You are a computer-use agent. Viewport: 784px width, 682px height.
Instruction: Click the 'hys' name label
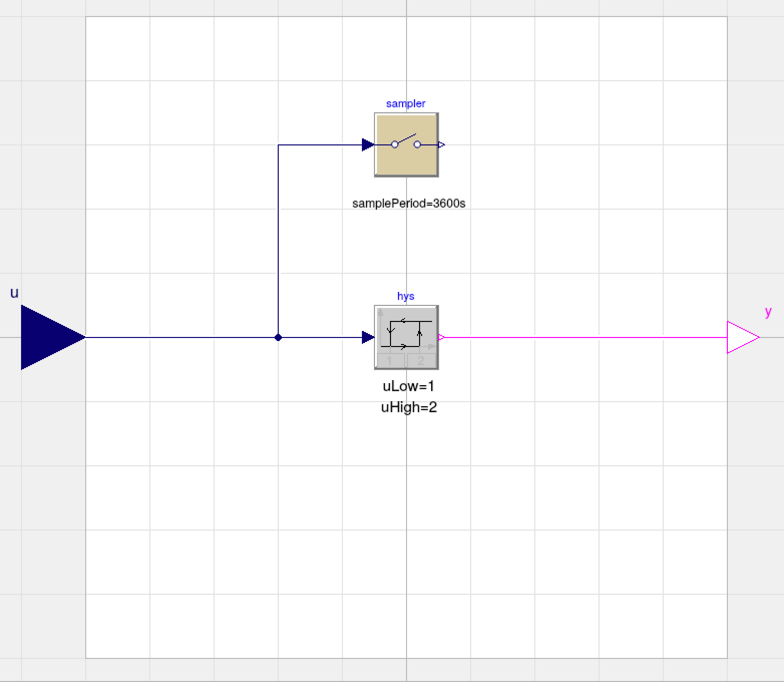point(406,296)
